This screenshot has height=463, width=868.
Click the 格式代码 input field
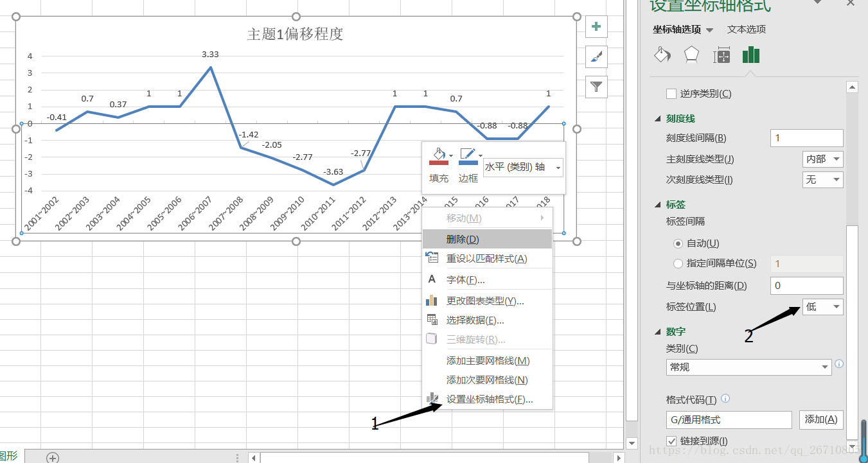tap(729, 420)
